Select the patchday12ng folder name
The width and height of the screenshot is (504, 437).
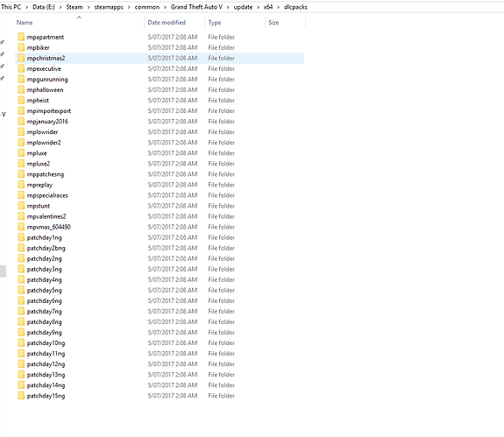pos(46,364)
